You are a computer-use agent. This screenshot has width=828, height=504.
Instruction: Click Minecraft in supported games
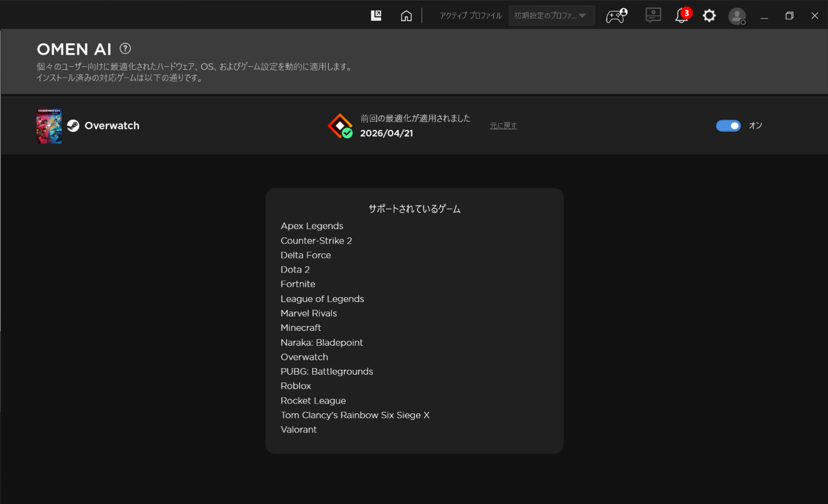pyautogui.click(x=301, y=328)
